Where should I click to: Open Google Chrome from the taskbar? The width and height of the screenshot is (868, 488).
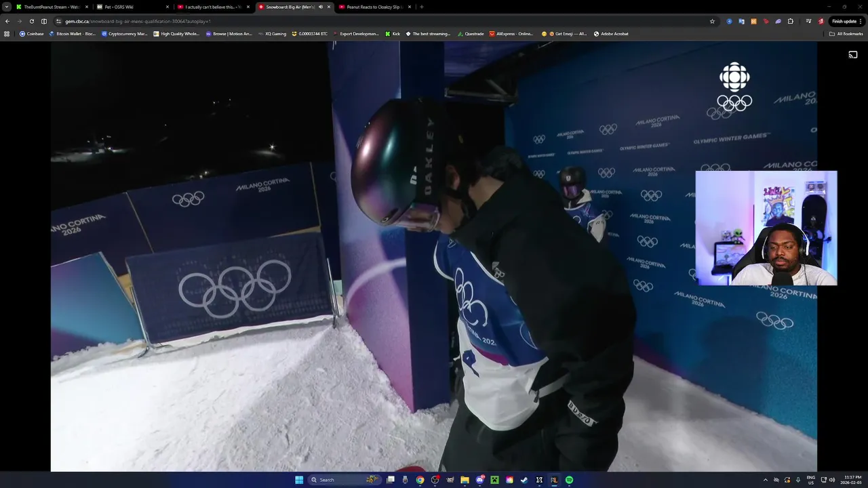point(420,480)
